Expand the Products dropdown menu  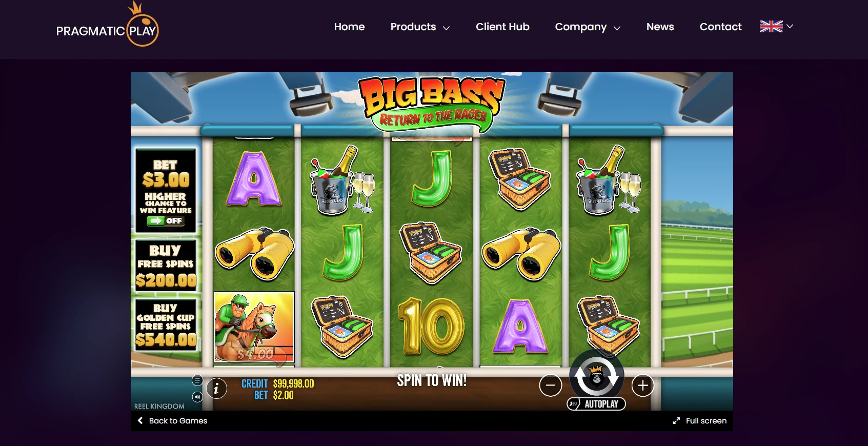coord(420,27)
